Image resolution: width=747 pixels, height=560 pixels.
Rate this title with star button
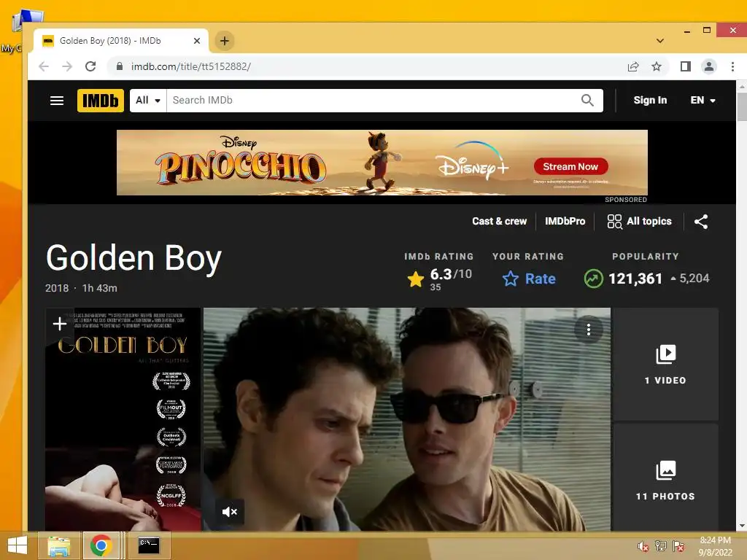(529, 279)
